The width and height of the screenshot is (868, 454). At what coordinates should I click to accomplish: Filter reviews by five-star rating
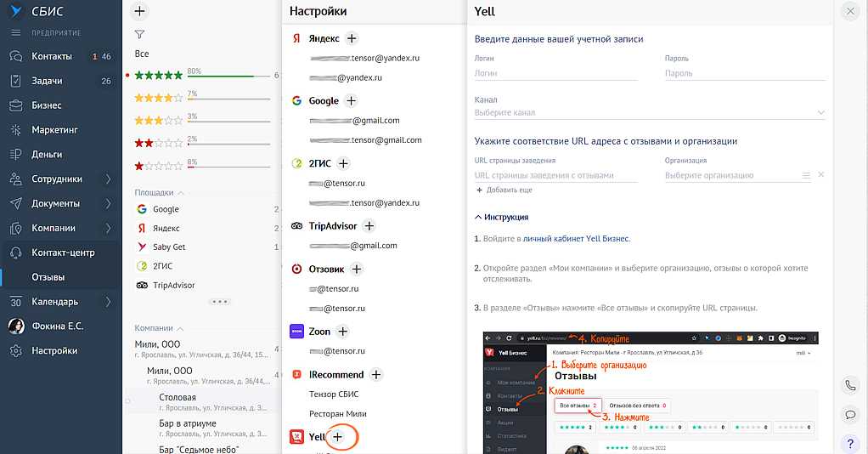point(159,75)
